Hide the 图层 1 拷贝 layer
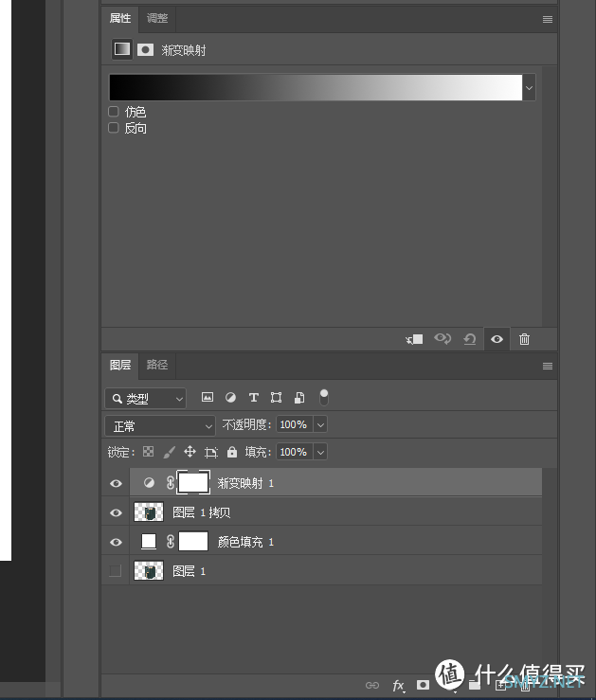 click(x=116, y=512)
